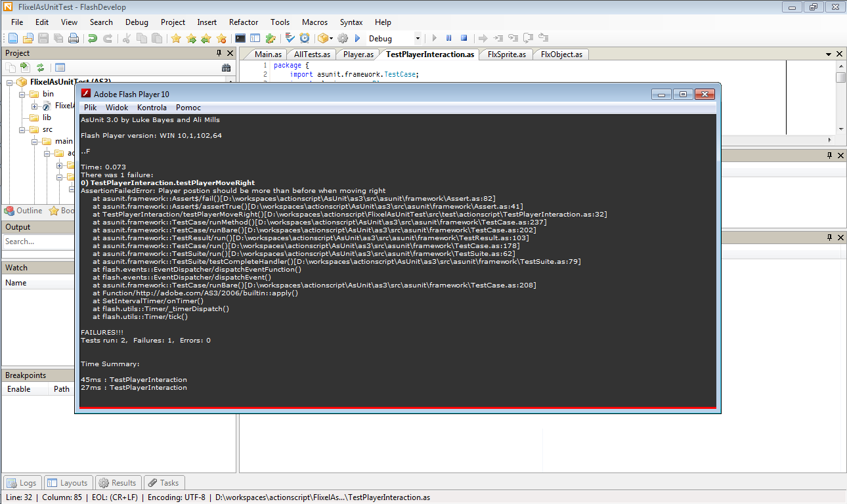The image size is (847, 504).
Task: Toggle bookmark with the plain star icon
Action: pyautogui.click(x=176, y=39)
